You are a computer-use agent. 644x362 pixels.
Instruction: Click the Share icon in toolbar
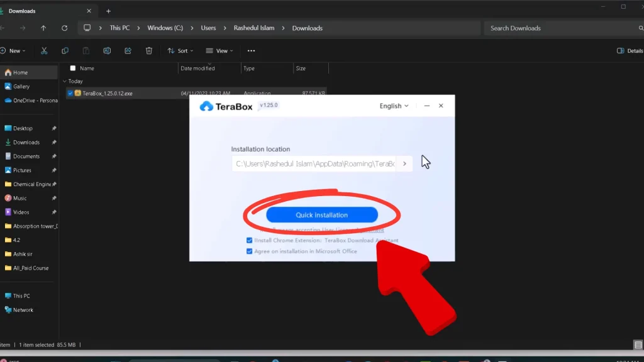coord(128,51)
